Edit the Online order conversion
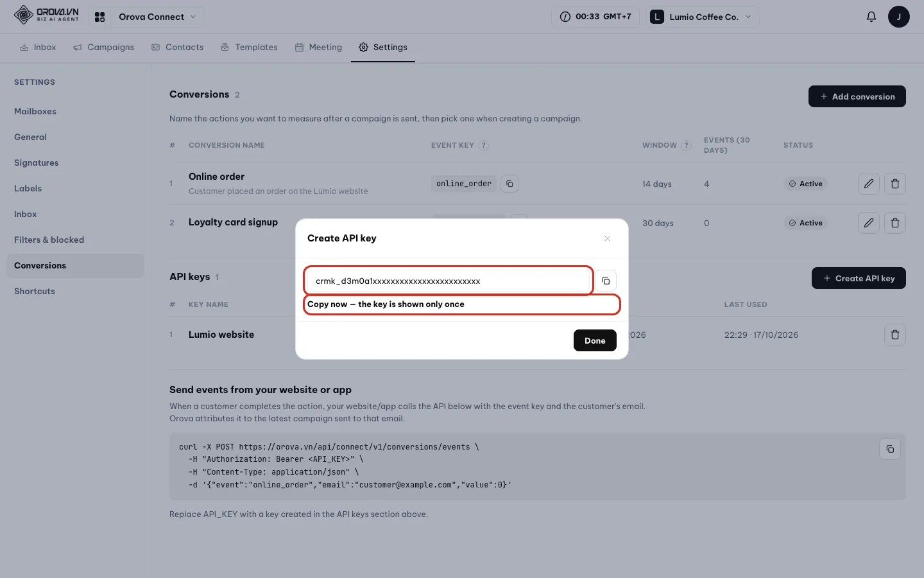The image size is (924, 578). click(x=869, y=184)
